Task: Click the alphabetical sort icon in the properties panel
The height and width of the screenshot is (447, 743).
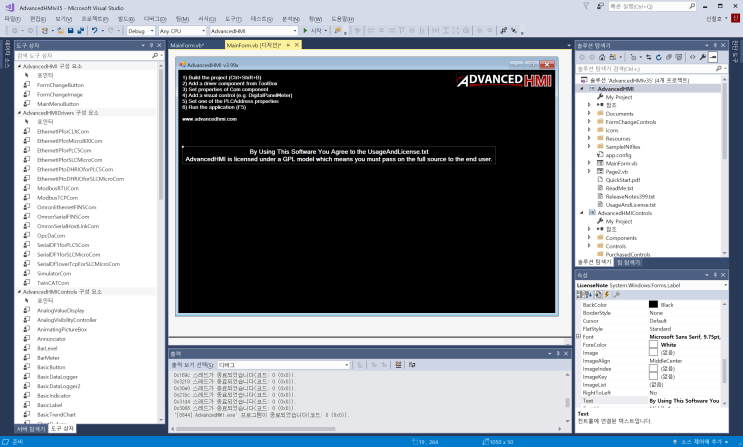Action: tap(589, 294)
